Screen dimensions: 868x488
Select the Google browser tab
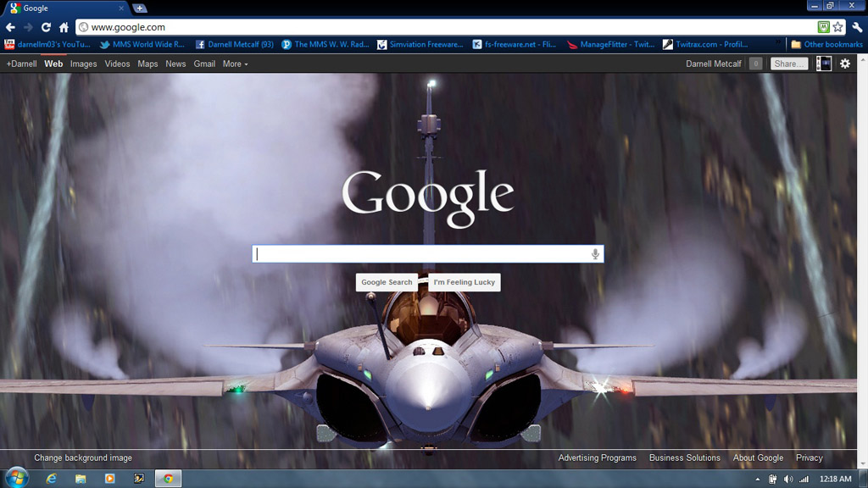point(65,8)
